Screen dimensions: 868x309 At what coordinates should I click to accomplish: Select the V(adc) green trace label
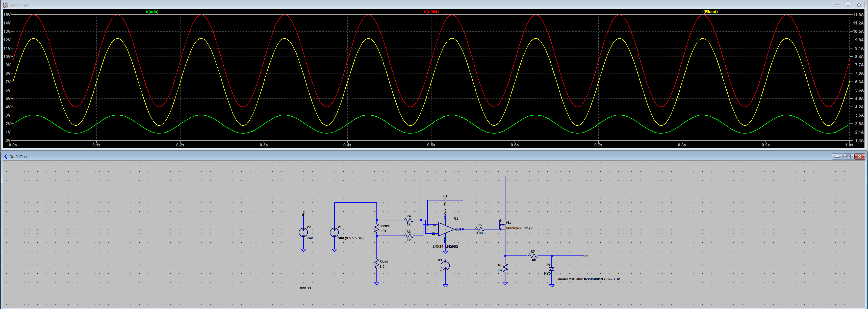152,12
